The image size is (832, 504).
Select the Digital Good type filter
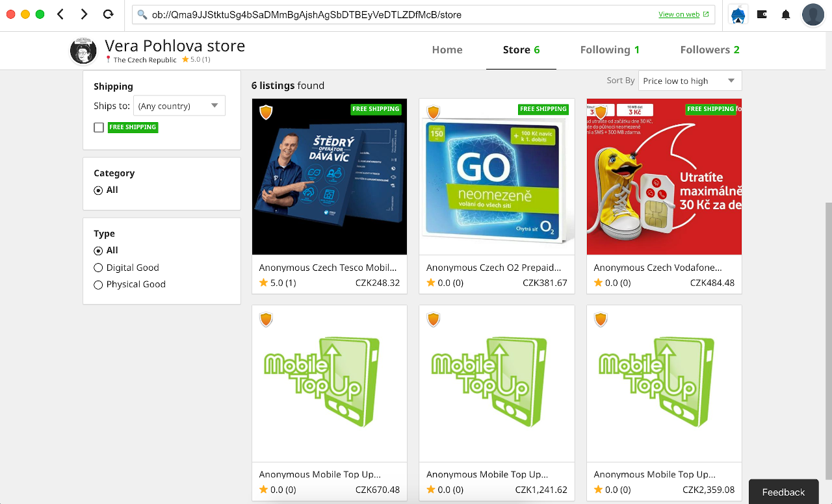tap(98, 267)
